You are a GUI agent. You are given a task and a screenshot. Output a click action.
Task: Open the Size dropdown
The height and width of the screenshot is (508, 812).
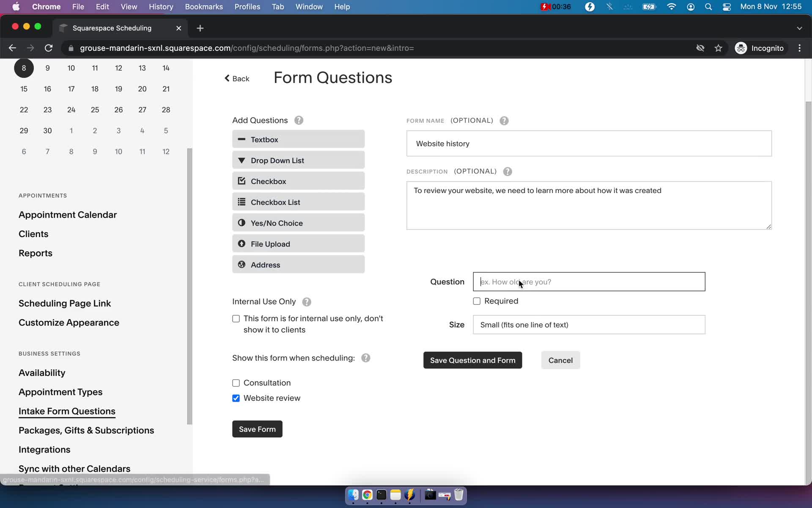point(589,325)
